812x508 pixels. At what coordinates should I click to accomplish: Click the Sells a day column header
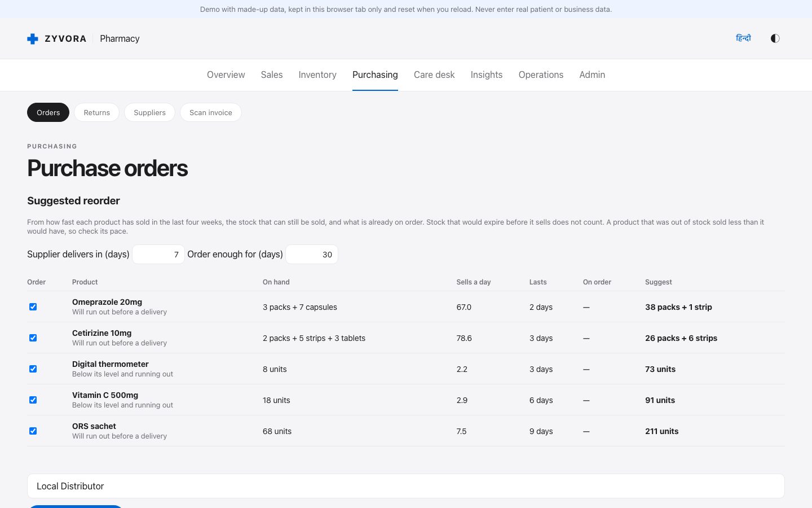(474, 282)
